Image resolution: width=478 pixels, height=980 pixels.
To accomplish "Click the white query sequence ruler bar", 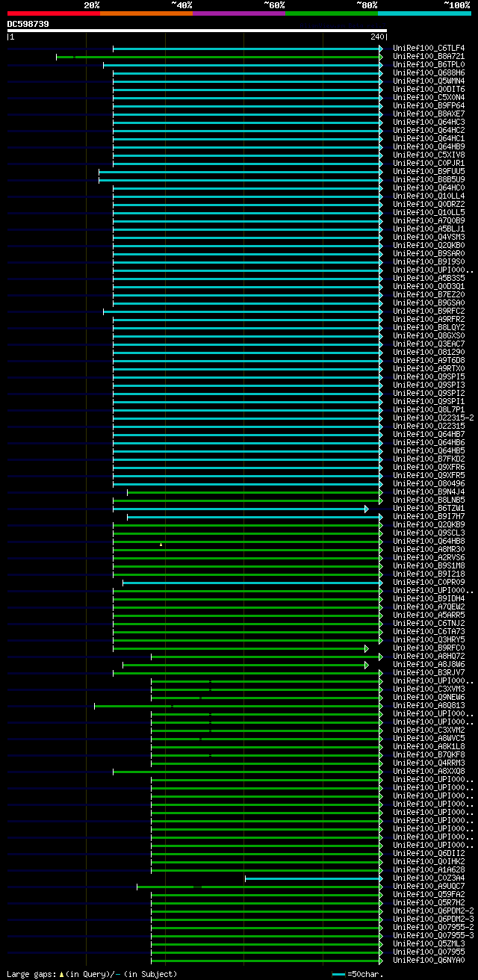I will tap(197, 31).
